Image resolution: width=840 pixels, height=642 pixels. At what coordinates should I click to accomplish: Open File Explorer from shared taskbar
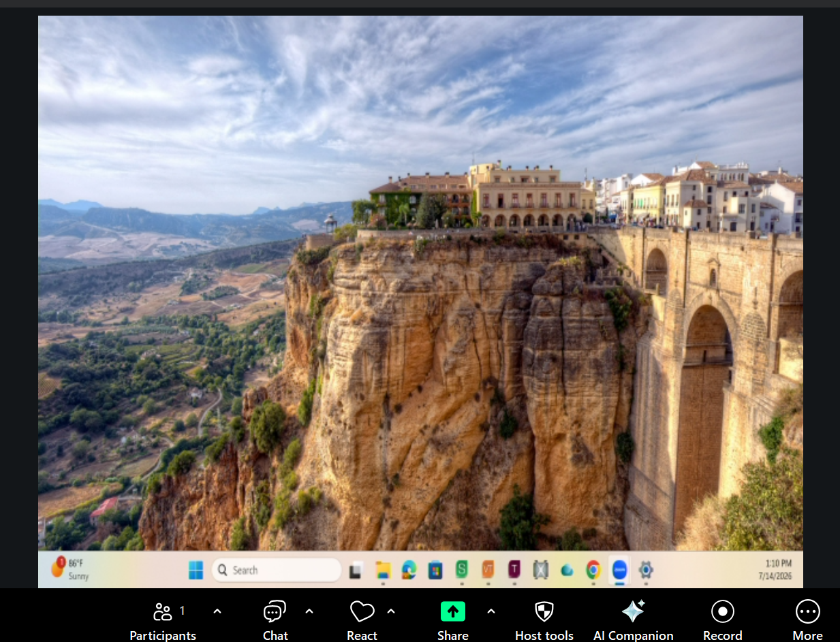point(383,570)
